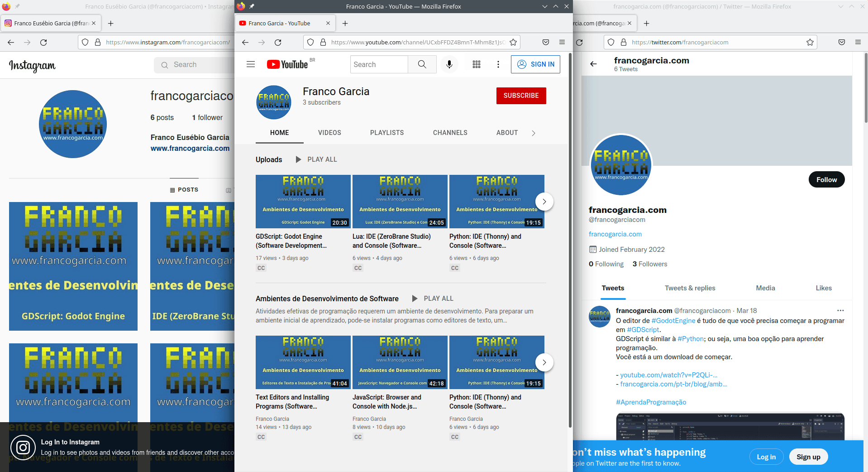
Task: Open #AprendaProgramação hashtag in tweet
Action: pos(651,402)
